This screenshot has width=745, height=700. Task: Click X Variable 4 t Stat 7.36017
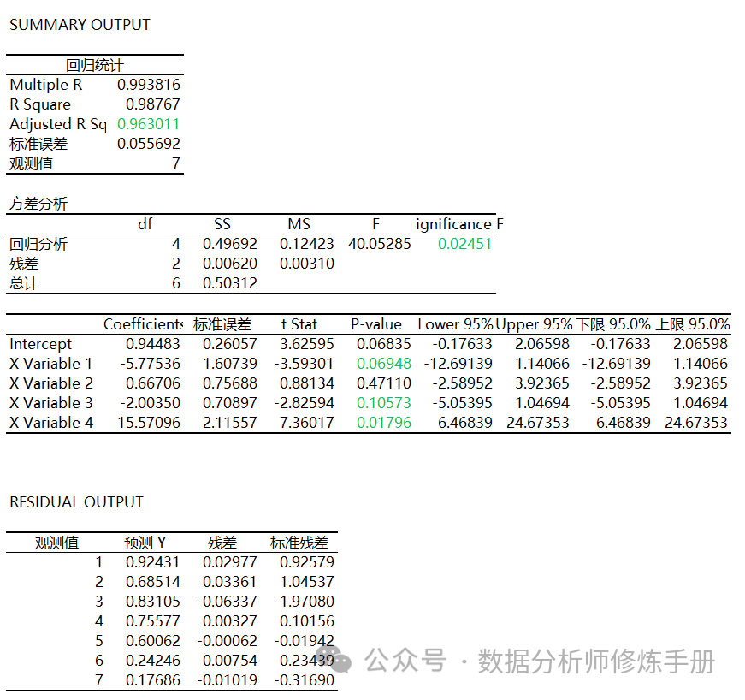click(307, 423)
